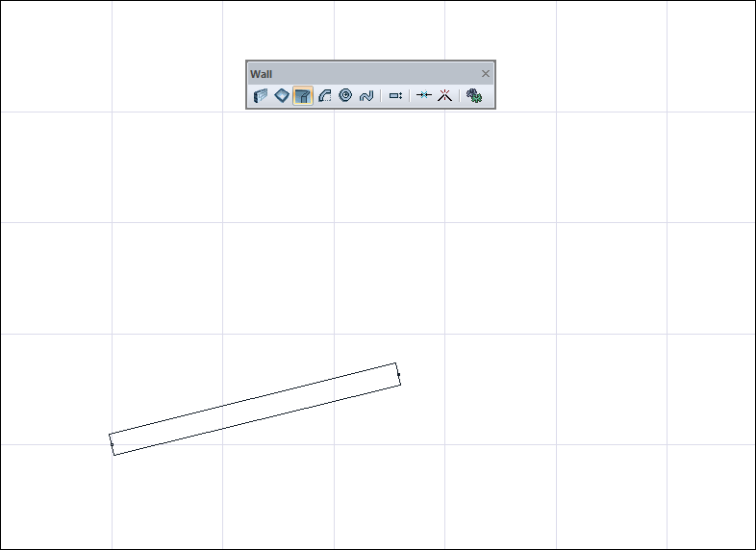The height and width of the screenshot is (550, 756).
Task: Open wall settings gears icon
Action: point(474,95)
